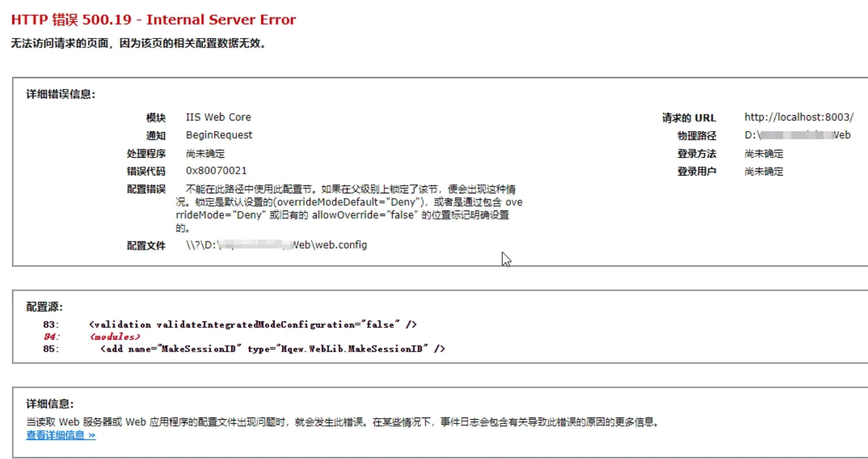Click the overrideModeDefault error description text
Viewport: 868px width, 459px height.
pyautogui.click(x=349, y=208)
